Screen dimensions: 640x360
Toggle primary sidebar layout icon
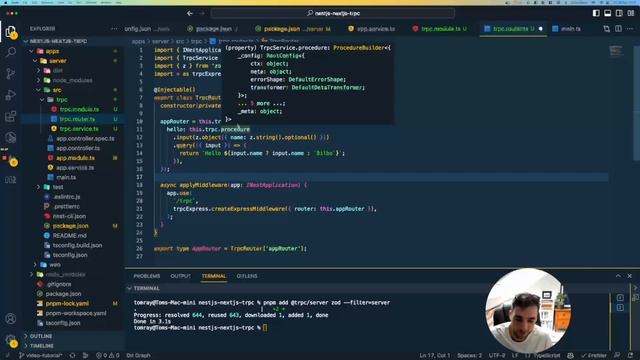(596, 13)
